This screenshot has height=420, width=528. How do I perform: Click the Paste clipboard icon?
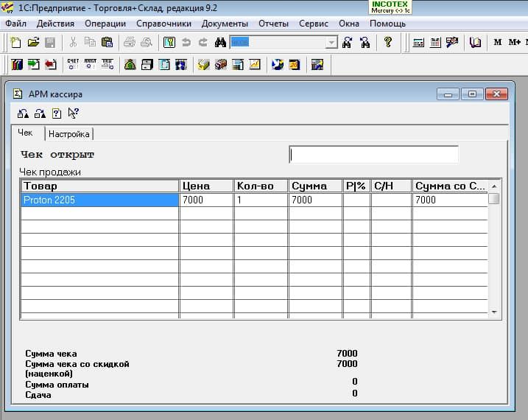(x=107, y=43)
